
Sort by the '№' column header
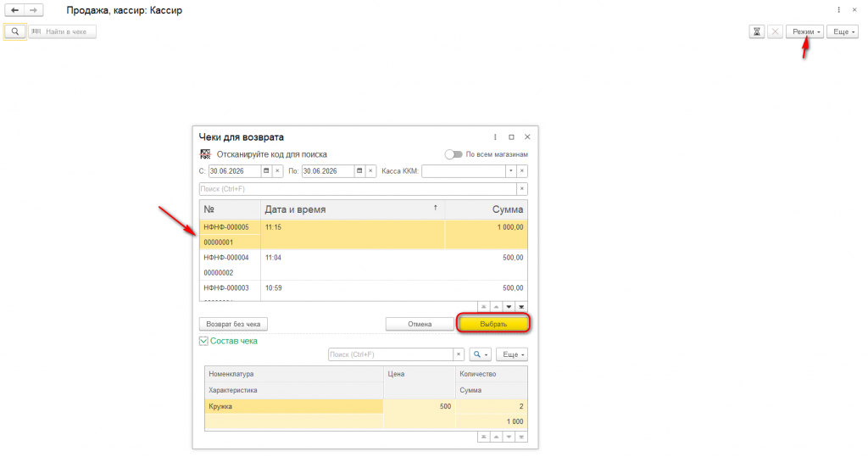coord(230,209)
